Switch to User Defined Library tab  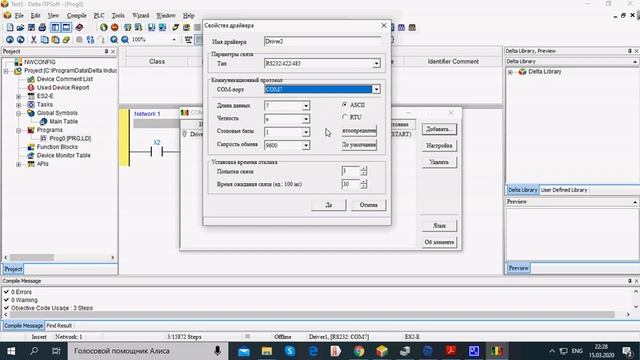pyautogui.click(x=564, y=190)
